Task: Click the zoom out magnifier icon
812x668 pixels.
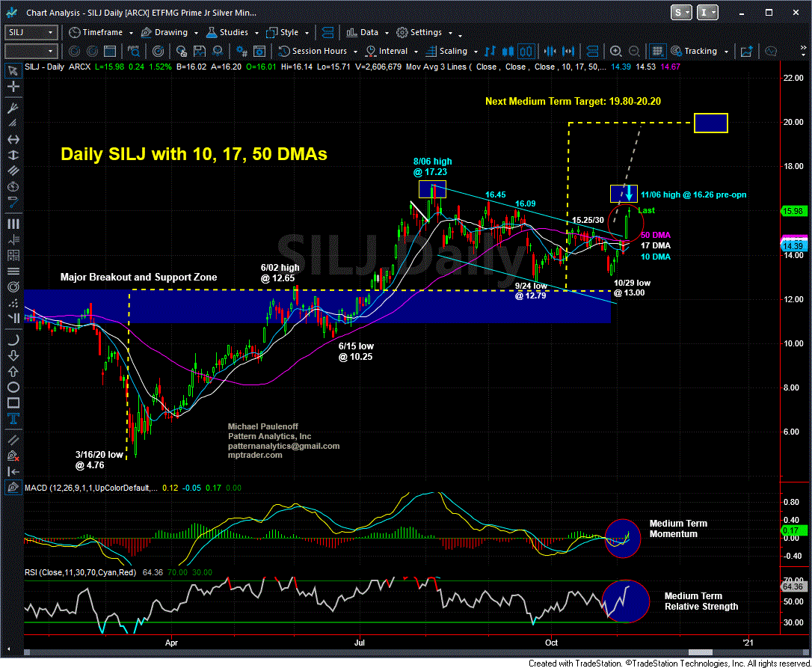Action: [x=633, y=51]
